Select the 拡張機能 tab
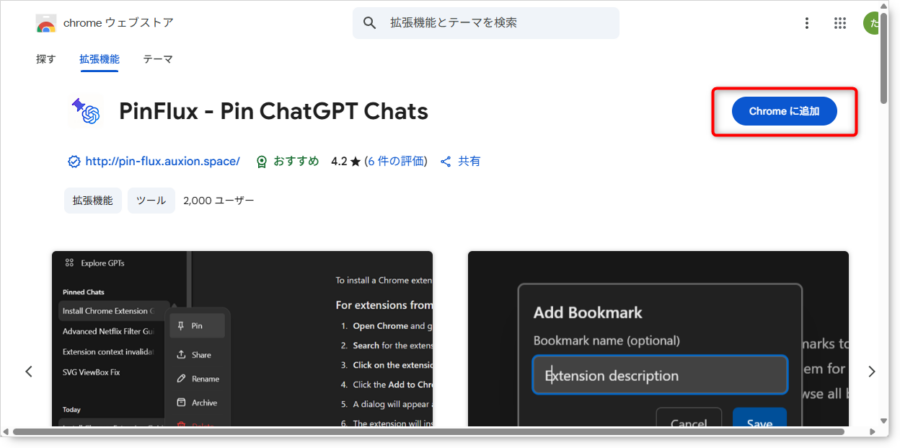The width and height of the screenshot is (900, 448). click(x=99, y=59)
